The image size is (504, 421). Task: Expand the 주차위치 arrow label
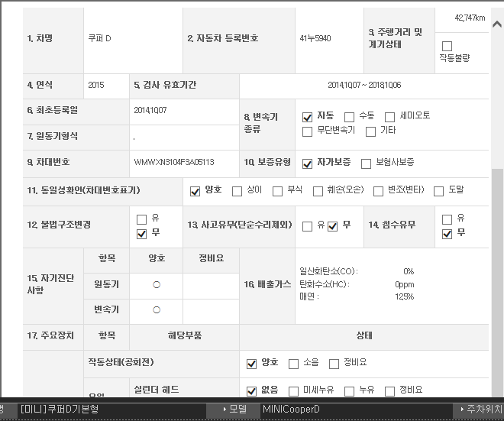pyautogui.click(x=478, y=410)
